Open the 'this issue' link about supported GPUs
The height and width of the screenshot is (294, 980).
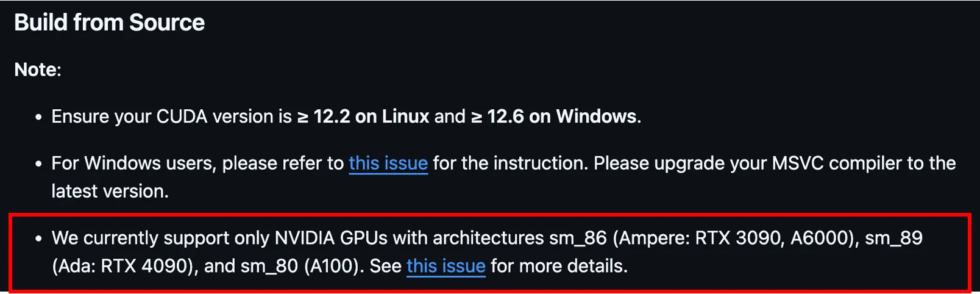point(446,266)
